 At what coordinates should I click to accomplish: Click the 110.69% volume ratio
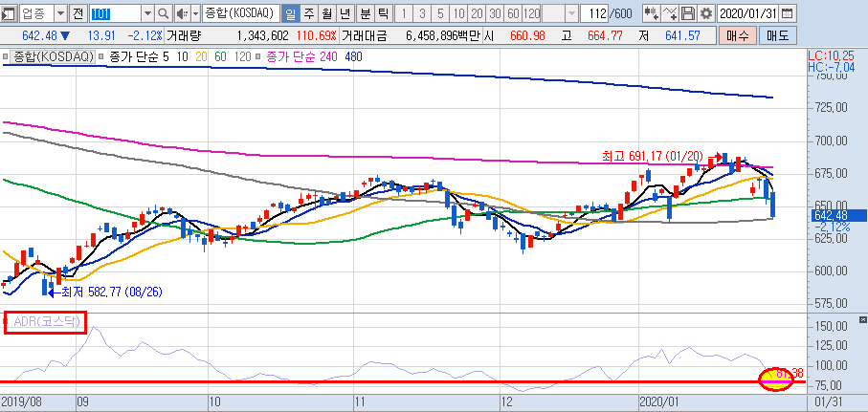click(x=317, y=36)
